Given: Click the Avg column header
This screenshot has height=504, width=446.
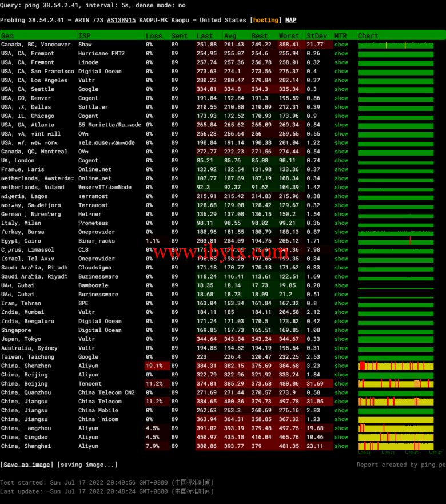Looking at the screenshot, I should coord(230,36).
